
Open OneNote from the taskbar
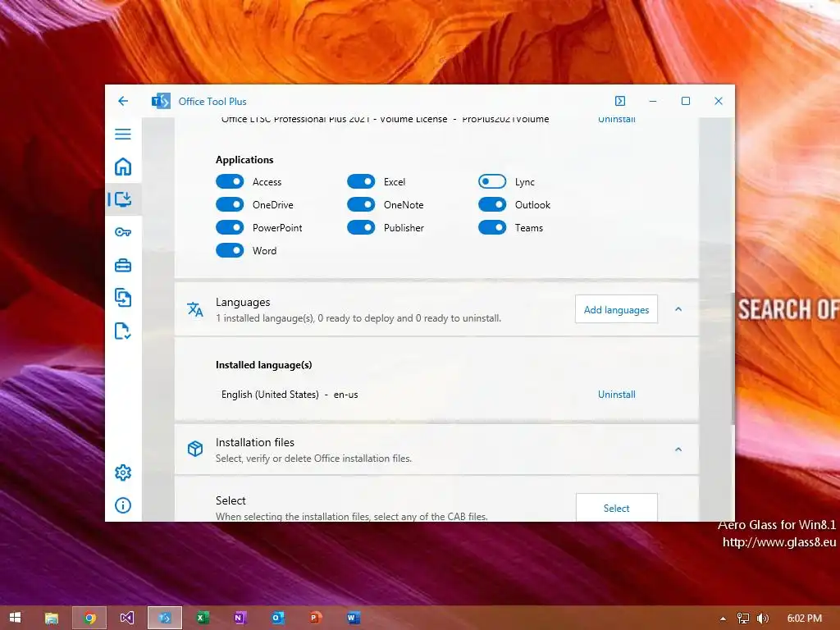[240, 618]
